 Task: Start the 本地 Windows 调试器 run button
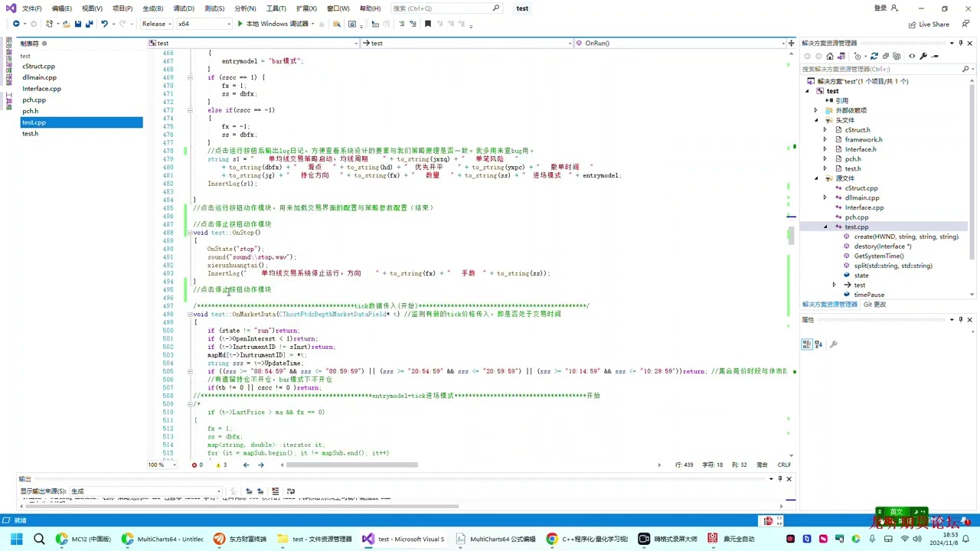(273, 24)
